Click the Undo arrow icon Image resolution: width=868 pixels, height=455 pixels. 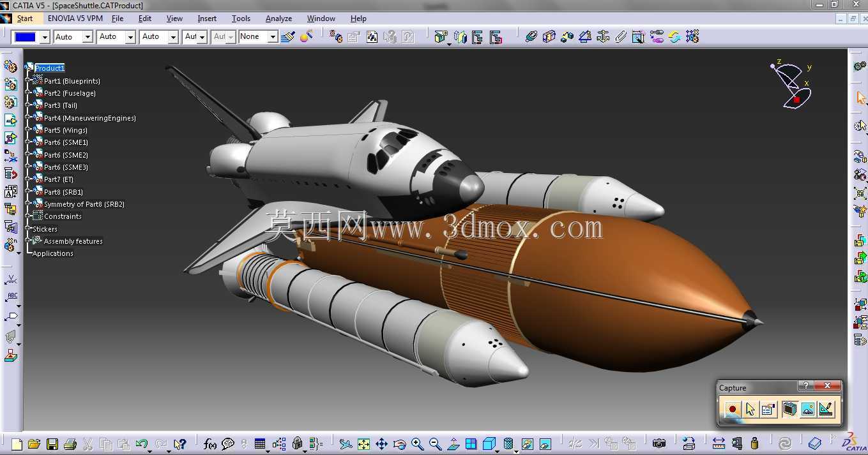pyautogui.click(x=142, y=444)
